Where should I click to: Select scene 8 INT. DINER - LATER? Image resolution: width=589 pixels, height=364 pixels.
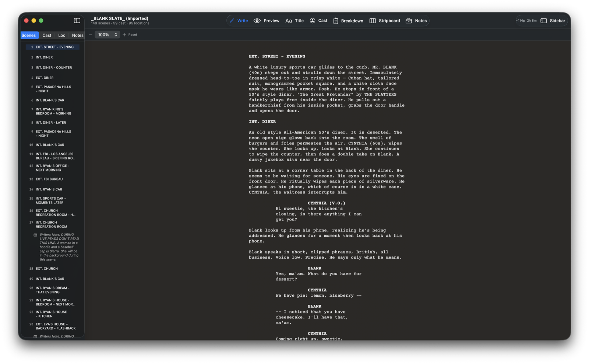click(53, 123)
